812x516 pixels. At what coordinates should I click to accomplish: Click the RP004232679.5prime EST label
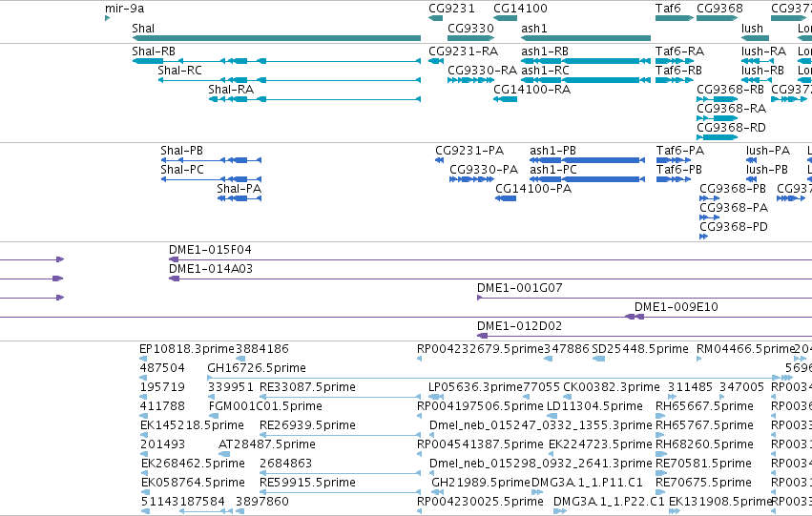[480, 349]
